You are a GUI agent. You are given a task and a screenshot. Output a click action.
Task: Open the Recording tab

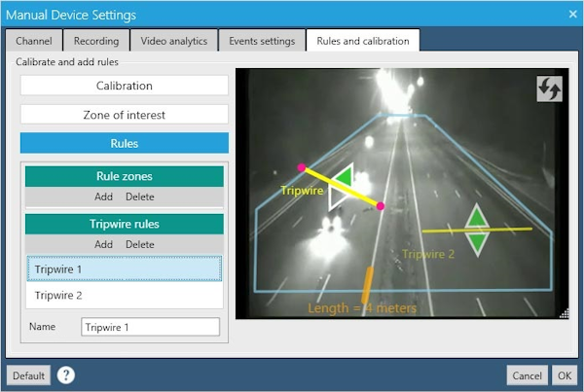[96, 41]
